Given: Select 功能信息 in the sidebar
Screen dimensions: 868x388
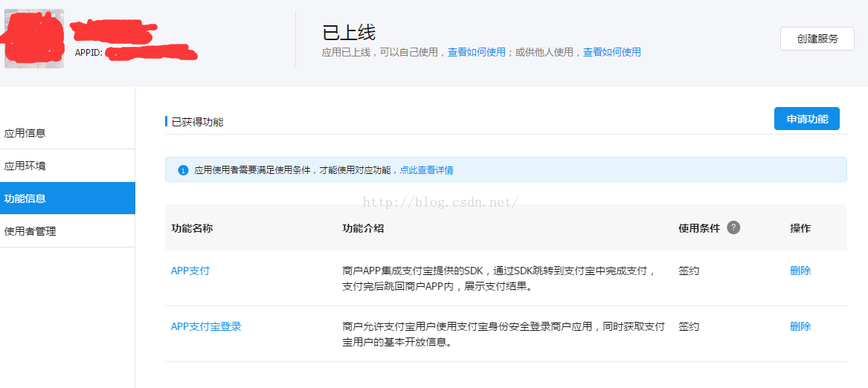Looking at the screenshot, I should pos(68,198).
